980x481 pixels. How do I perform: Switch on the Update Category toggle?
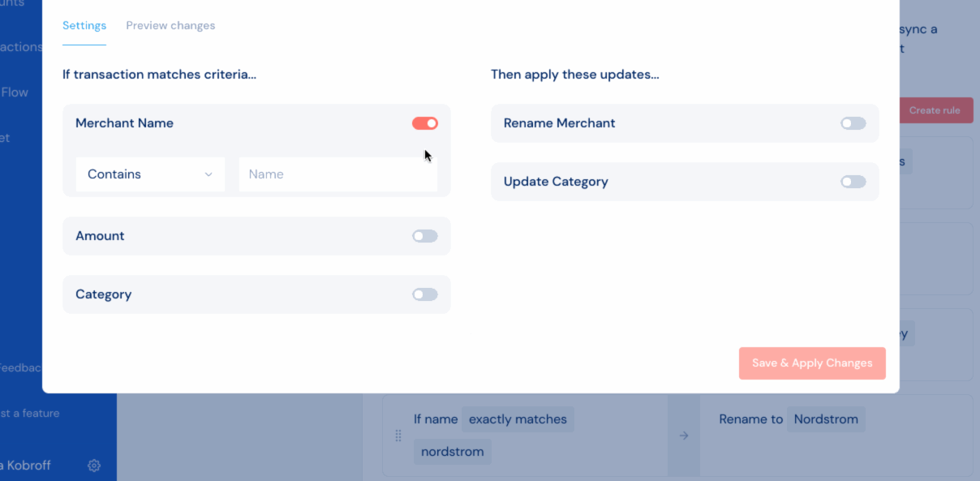853,182
